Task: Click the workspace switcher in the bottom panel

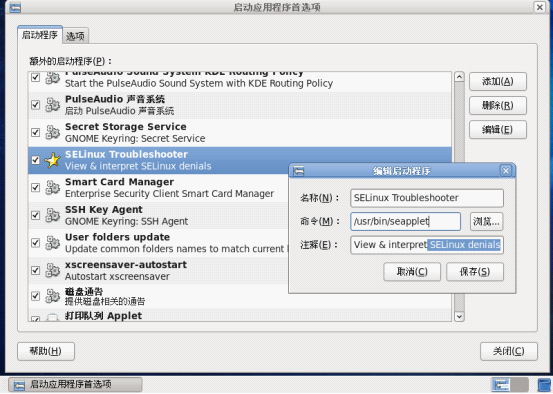Action: tap(510, 385)
